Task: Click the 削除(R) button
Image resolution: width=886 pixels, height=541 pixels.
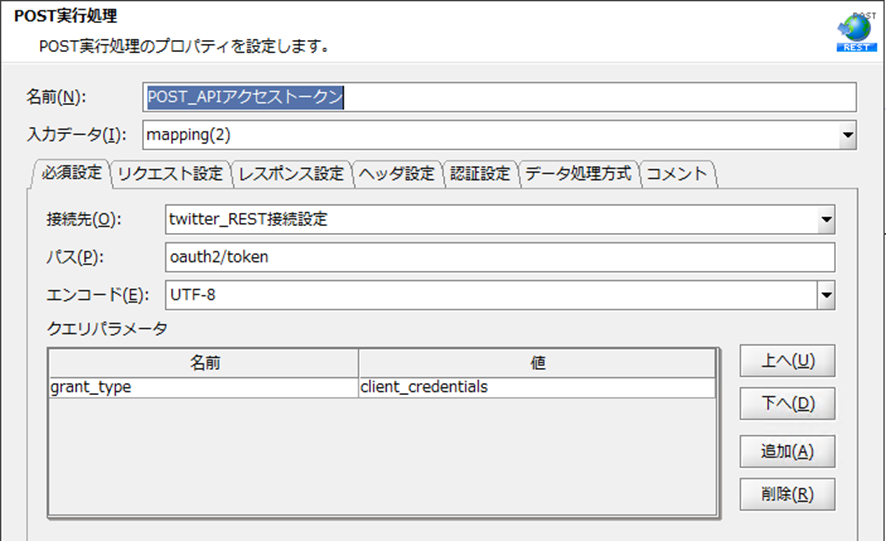Action: pos(787,494)
